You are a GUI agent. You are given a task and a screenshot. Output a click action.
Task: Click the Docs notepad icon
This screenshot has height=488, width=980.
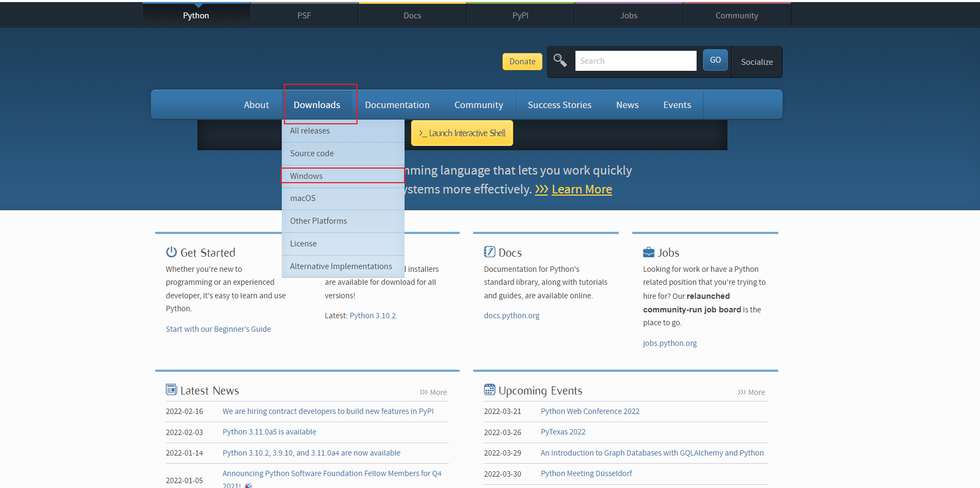coord(489,252)
